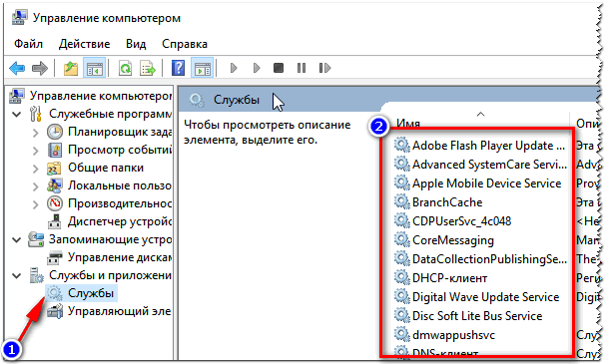
Task: Open the Действие menu
Action: click(x=84, y=44)
